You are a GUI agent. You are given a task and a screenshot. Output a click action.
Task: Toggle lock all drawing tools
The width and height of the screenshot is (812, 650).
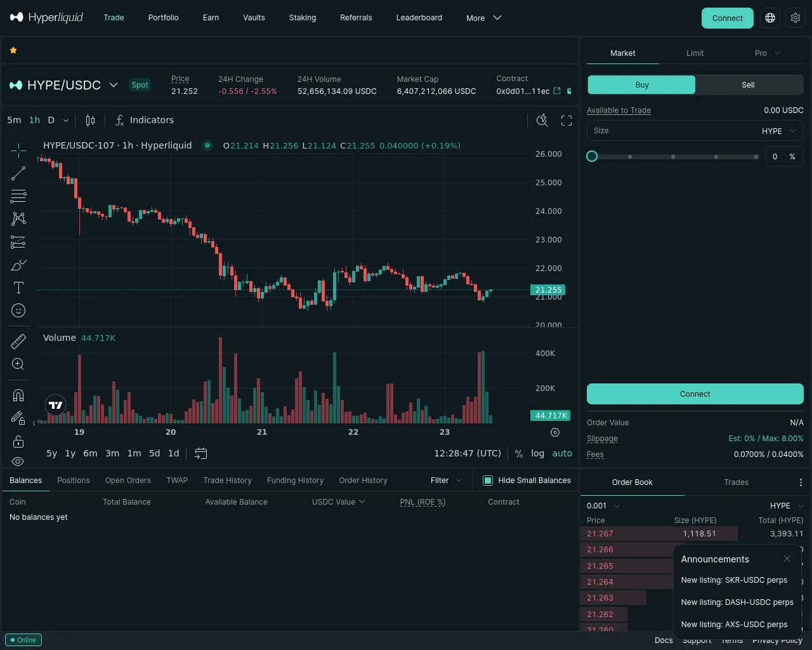tap(18, 441)
